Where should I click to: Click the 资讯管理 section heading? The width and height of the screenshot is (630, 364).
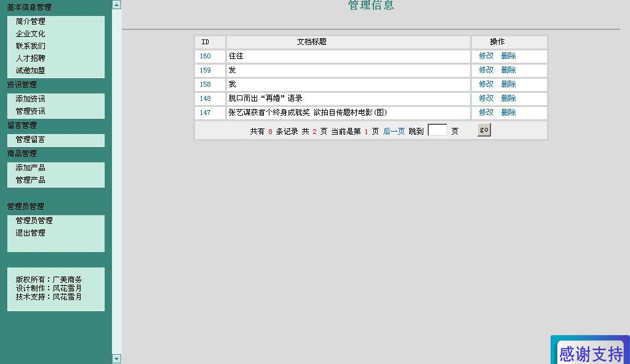tap(22, 85)
